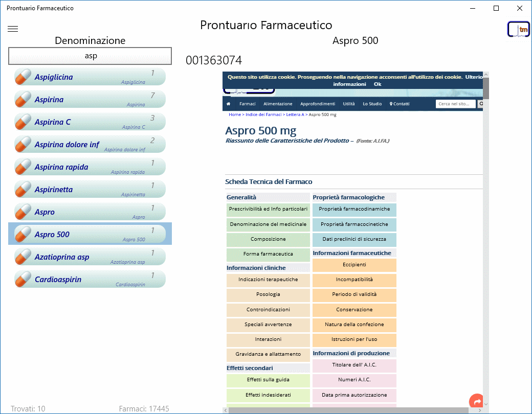Open the Contatti site menu

[400, 104]
